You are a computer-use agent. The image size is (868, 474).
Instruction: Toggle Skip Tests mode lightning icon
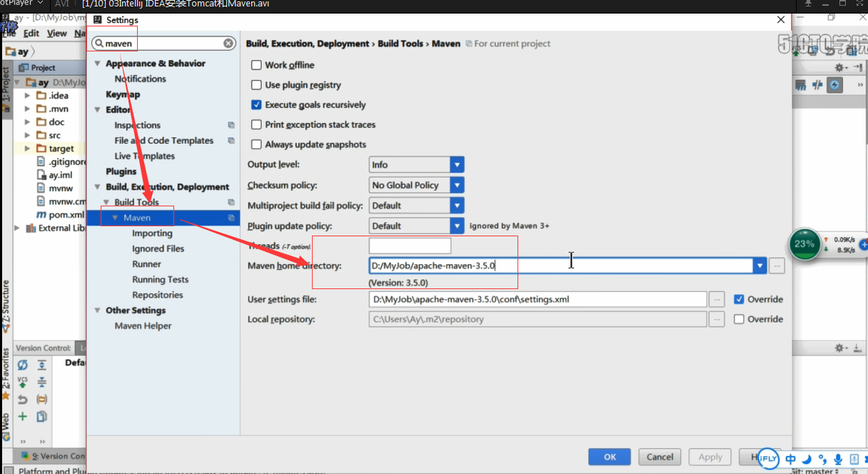(834, 85)
